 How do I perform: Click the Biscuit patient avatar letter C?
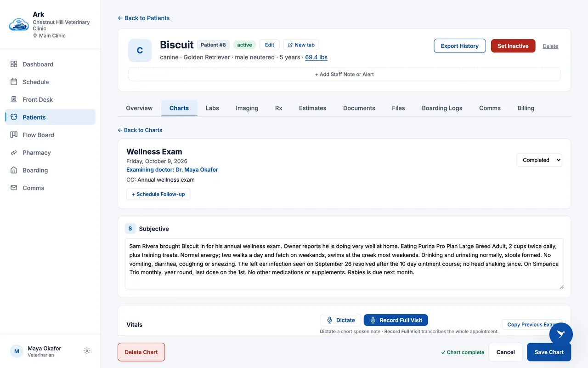click(x=140, y=51)
